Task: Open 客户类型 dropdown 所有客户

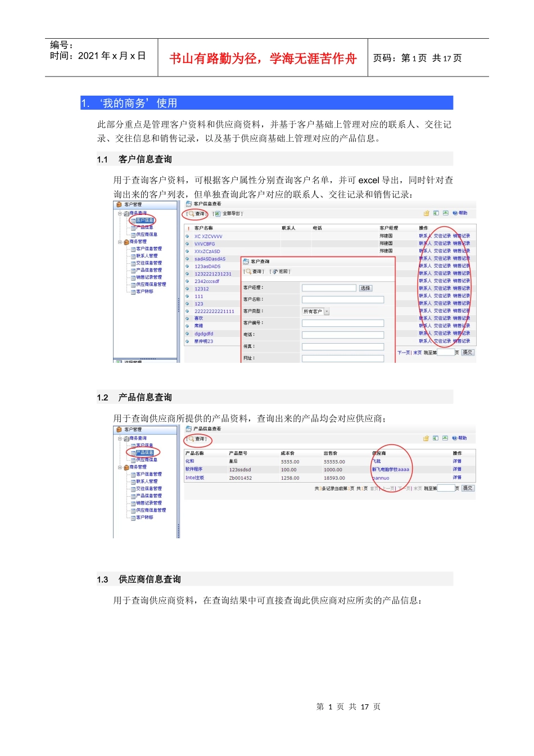Action: (x=316, y=312)
